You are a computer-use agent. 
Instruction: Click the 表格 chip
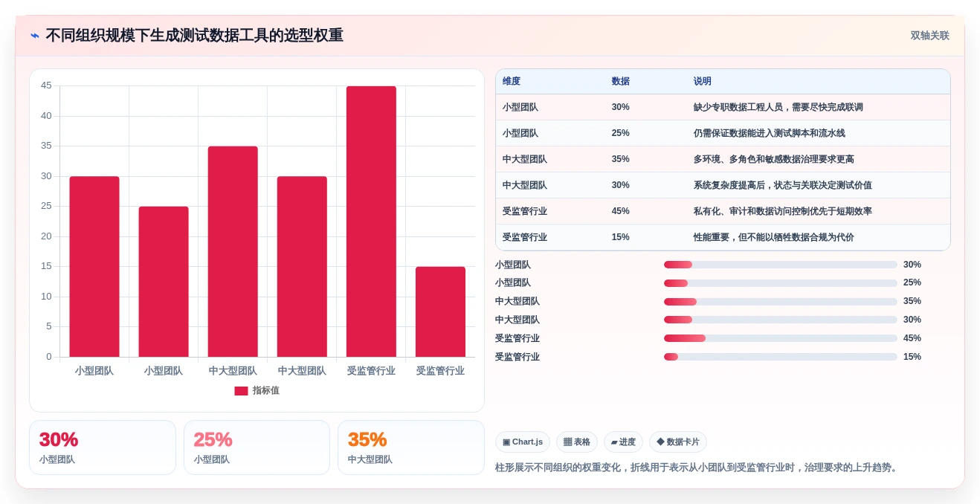coord(577,442)
